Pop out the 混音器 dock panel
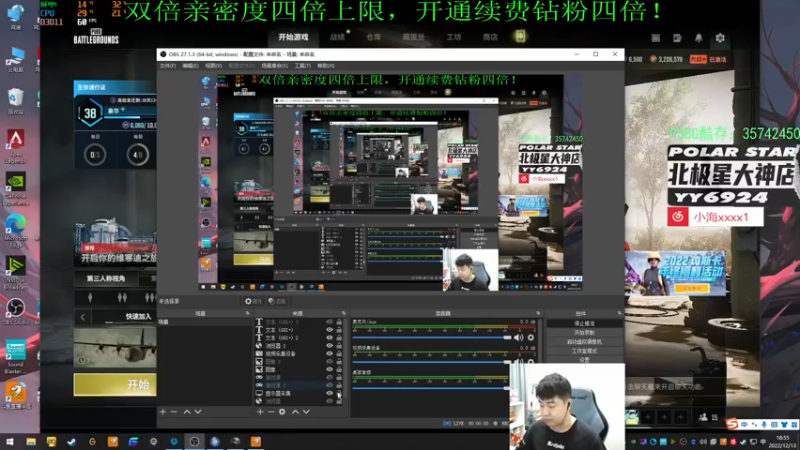The height and width of the screenshot is (450, 800). 538,313
